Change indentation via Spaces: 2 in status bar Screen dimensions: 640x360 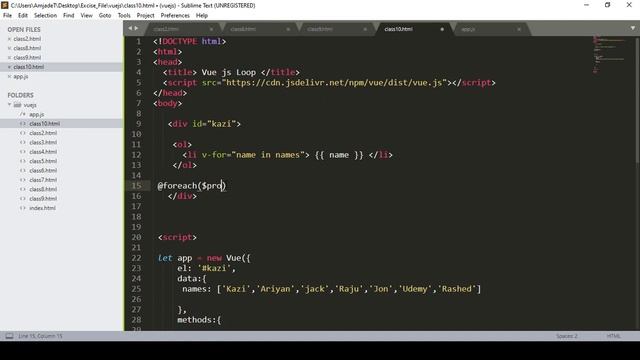pos(567,336)
